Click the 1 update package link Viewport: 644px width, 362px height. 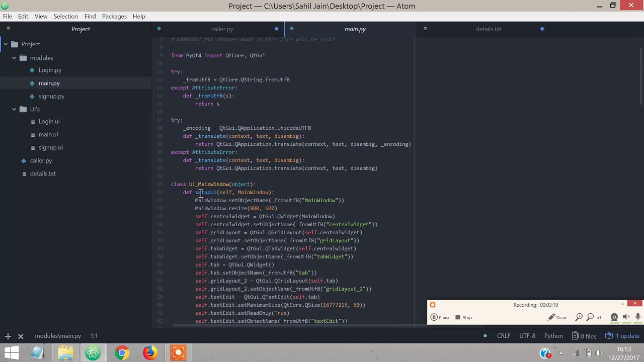tap(622, 336)
